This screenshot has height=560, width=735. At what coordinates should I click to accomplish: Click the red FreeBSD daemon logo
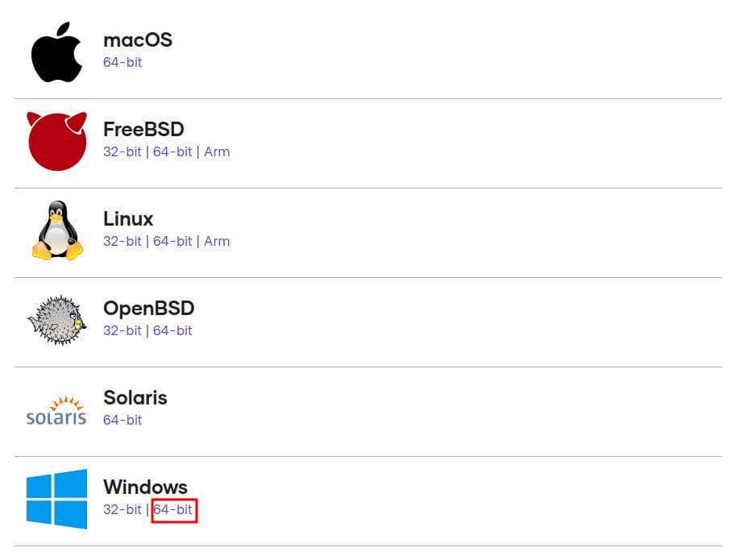tap(56, 141)
